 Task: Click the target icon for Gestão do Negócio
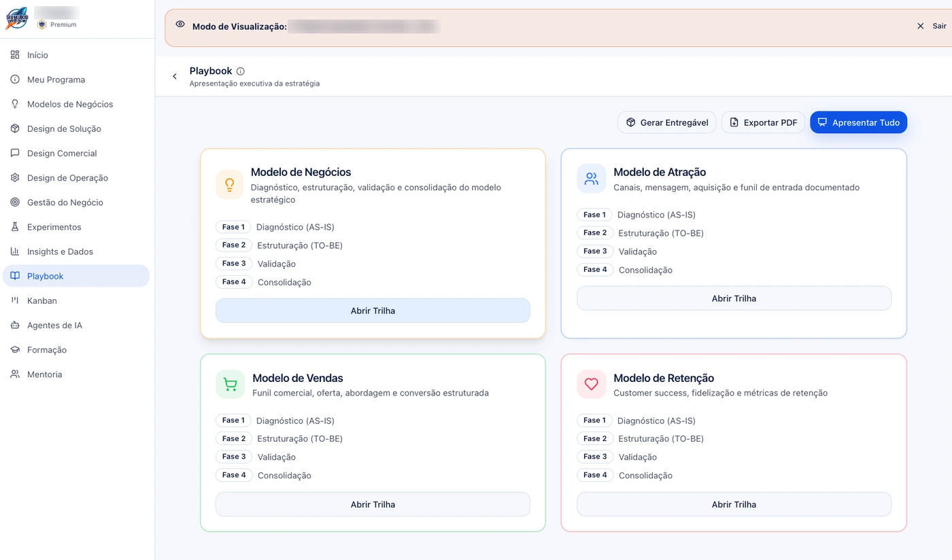tap(15, 202)
